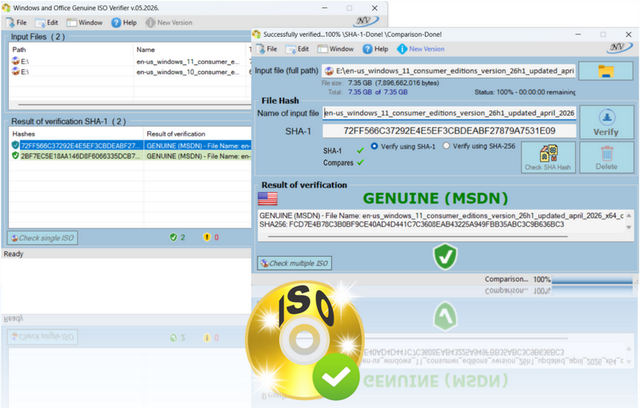
Task: Click the title bar app icon of back window
Action: click(x=6, y=8)
